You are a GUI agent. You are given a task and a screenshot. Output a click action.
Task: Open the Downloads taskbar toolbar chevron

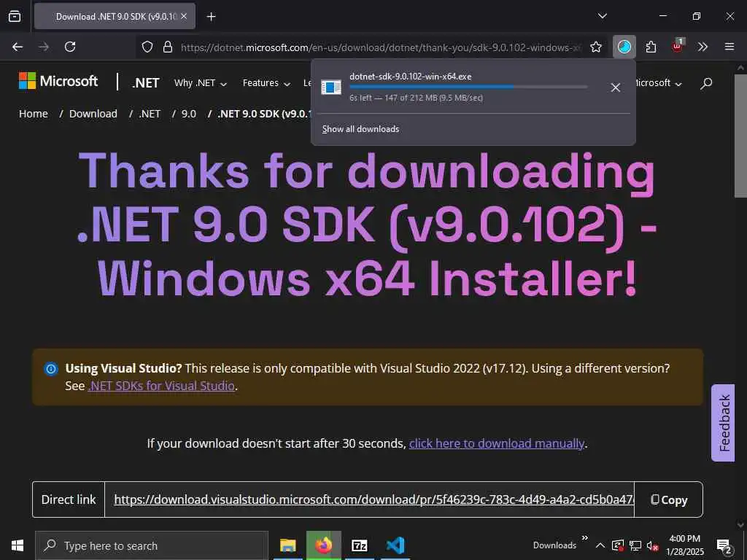[x=584, y=537]
